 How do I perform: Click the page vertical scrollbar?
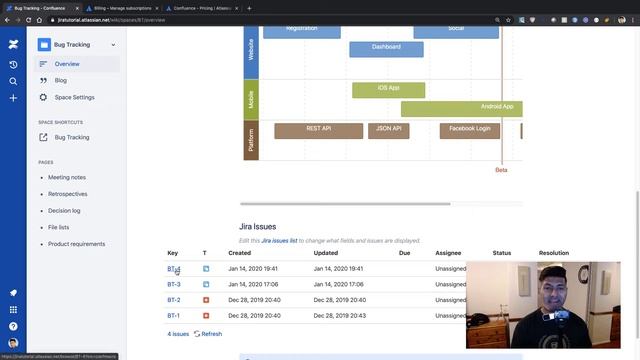click(637, 264)
